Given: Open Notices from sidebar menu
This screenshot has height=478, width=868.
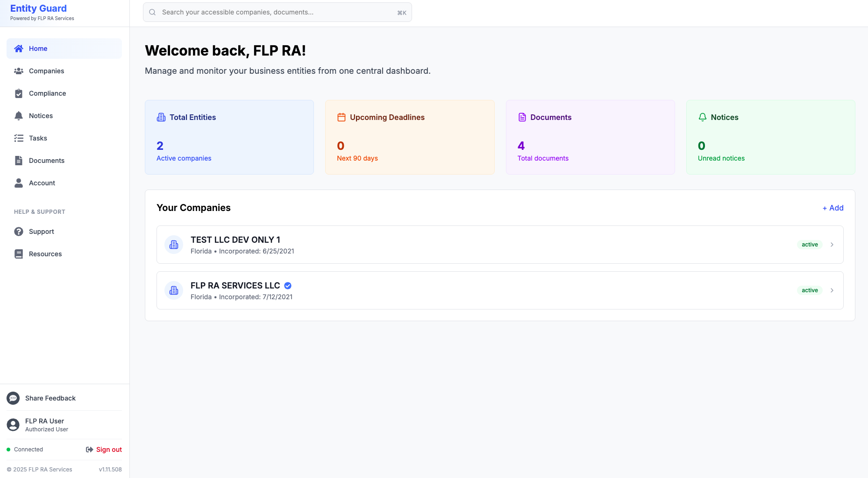Looking at the screenshot, I should pos(64,116).
